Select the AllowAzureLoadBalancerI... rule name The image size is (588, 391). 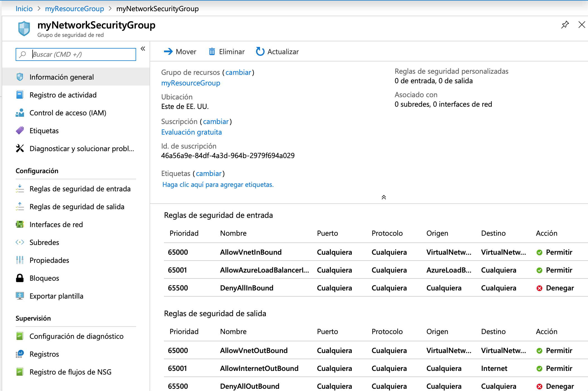tap(264, 270)
